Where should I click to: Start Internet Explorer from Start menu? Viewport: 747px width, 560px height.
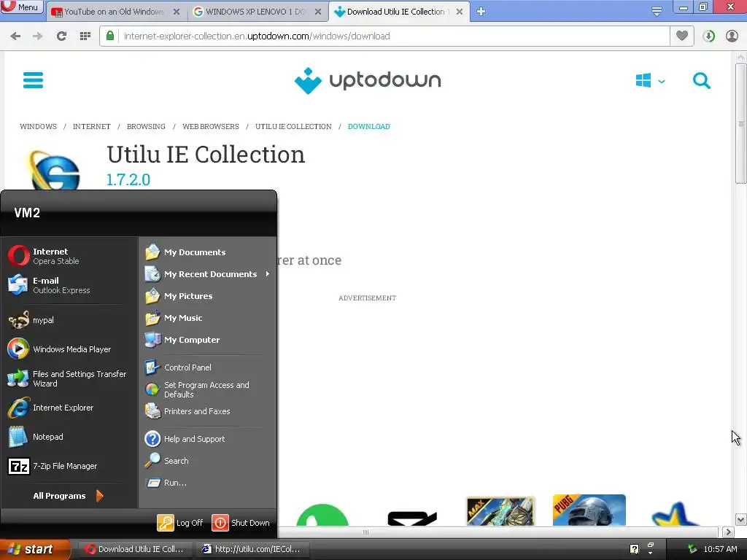(69, 408)
